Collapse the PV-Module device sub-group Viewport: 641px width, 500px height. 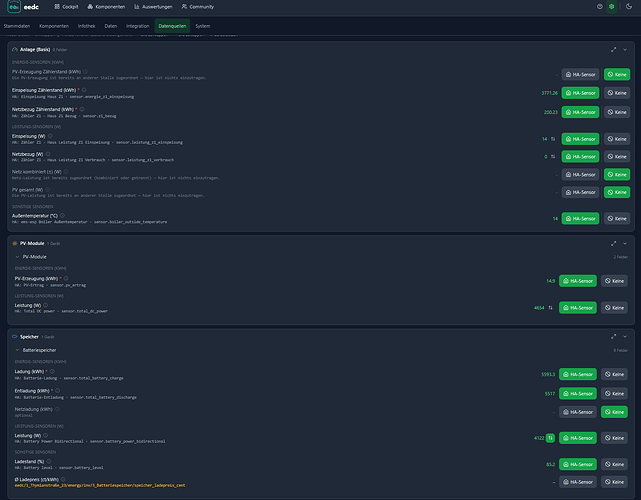click(x=17, y=257)
